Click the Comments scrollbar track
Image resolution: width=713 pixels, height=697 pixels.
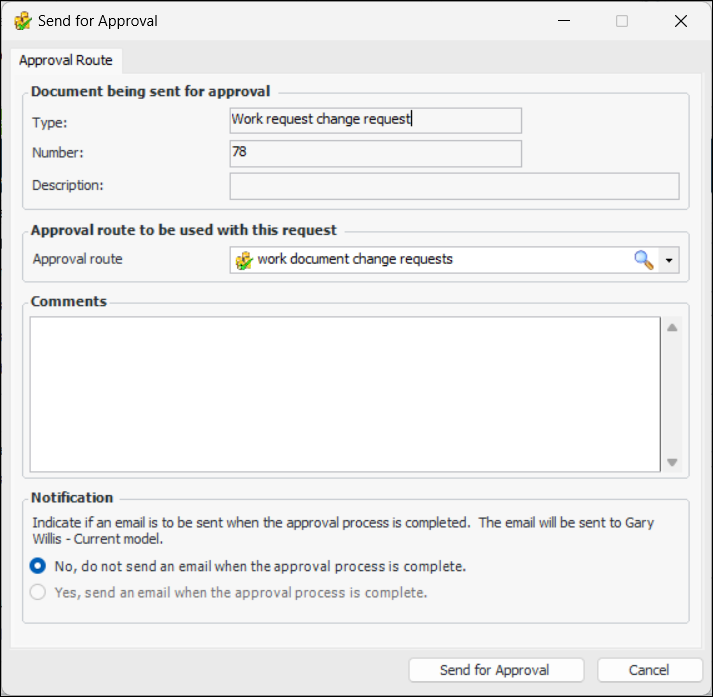coord(672,394)
